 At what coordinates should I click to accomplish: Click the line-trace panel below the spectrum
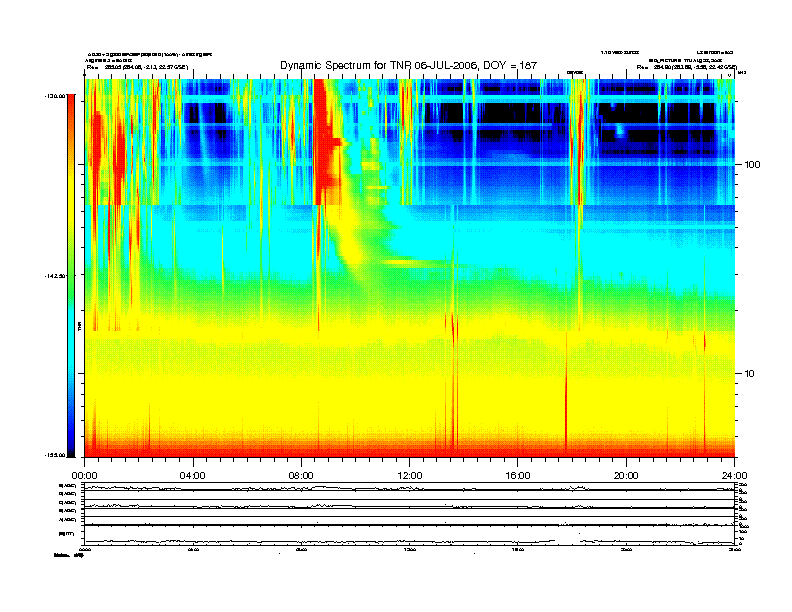(x=409, y=514)
